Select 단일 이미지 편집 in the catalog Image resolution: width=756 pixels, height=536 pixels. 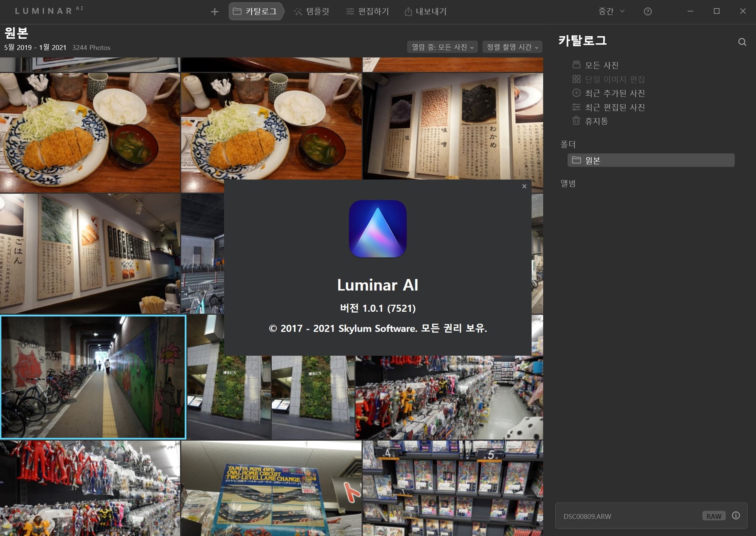609,79
